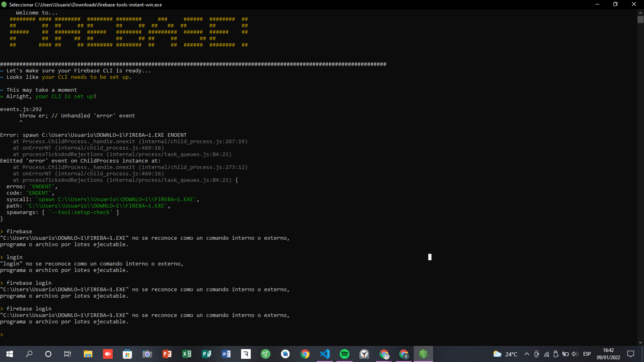Change the ESP input language
The width and height of the screenshot is (644, 362).
(587, 354)
